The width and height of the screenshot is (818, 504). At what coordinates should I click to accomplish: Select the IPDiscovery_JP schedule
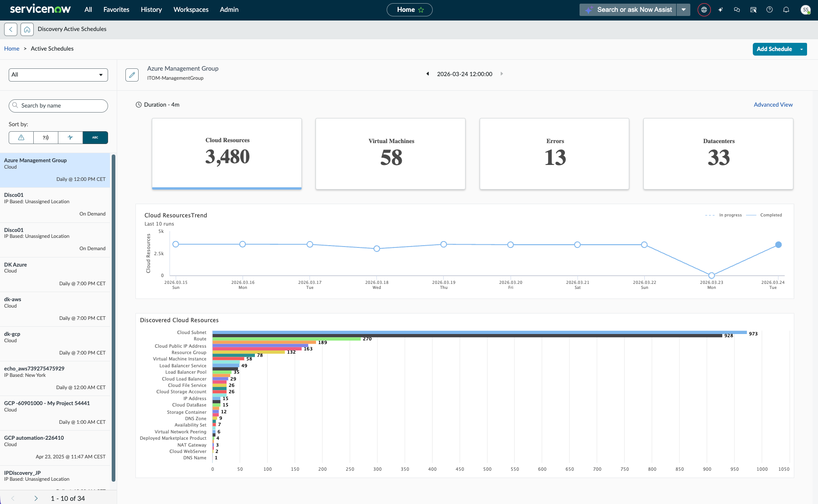[55, 478]
